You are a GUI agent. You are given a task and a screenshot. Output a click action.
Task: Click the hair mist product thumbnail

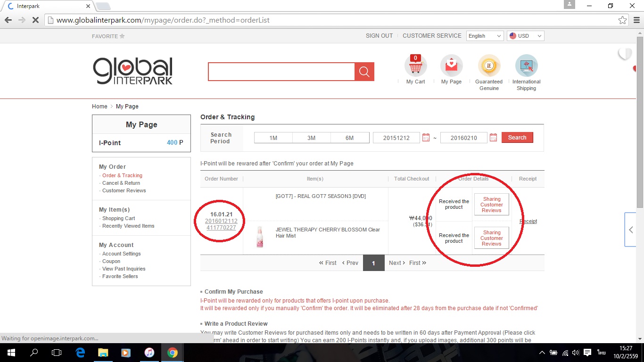pyautogui.click(x=260, y=237)
